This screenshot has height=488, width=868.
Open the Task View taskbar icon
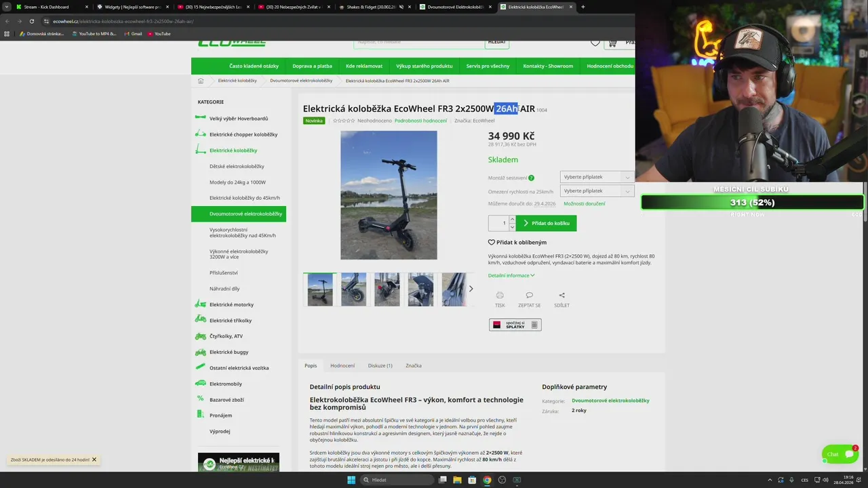[442, 480]
